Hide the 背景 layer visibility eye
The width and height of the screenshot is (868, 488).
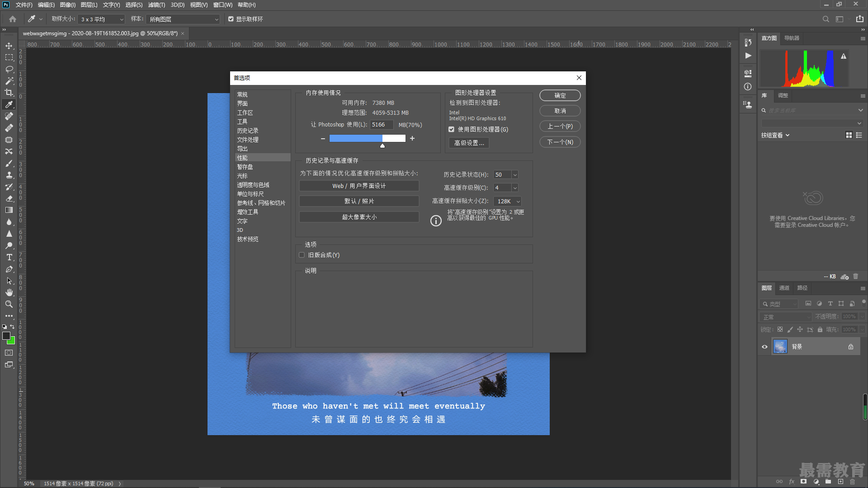tap(764, 347)
